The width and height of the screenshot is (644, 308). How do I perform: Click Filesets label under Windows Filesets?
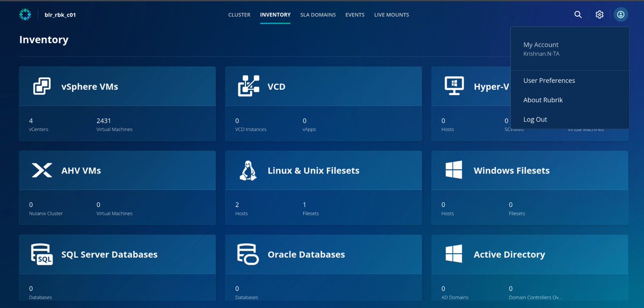coord(517,213)
